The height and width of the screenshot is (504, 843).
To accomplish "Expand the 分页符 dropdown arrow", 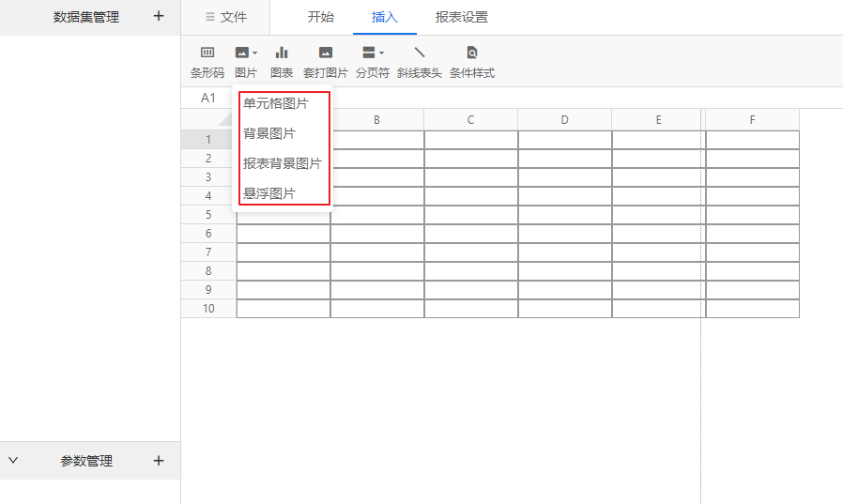I will pos(381,53).
